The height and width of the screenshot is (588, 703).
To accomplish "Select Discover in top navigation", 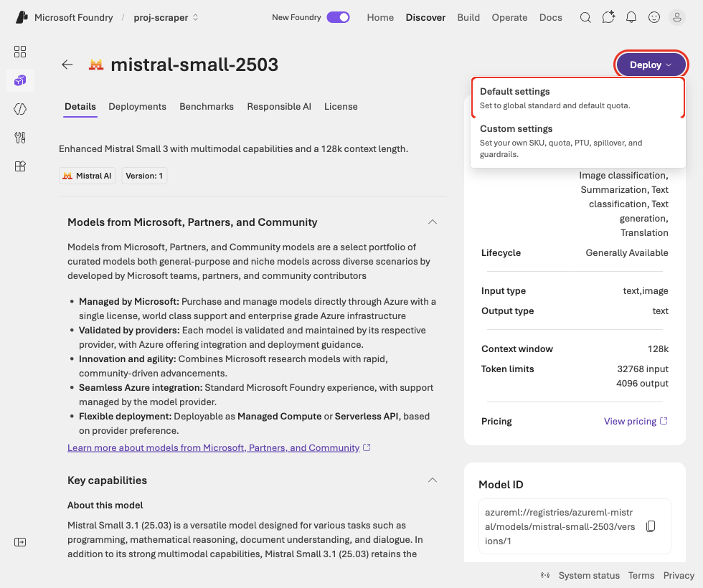I will click(x=425, y=17).
